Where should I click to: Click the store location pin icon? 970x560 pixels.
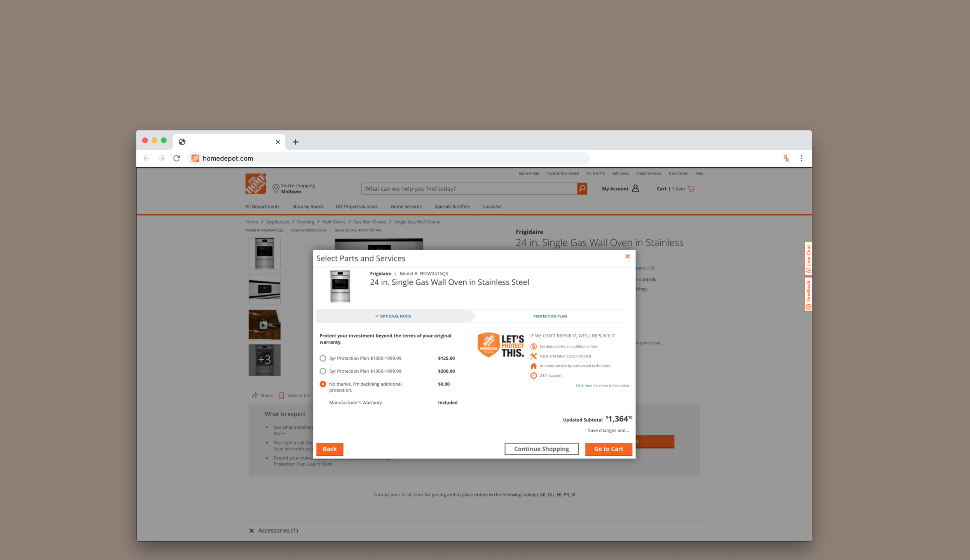pos(276,188)
